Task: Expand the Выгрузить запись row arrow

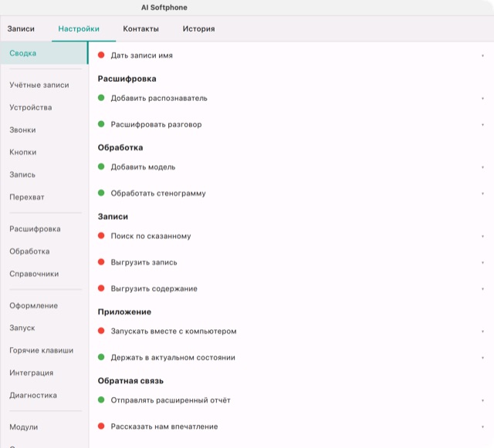Action: click(x=482, y=263)
